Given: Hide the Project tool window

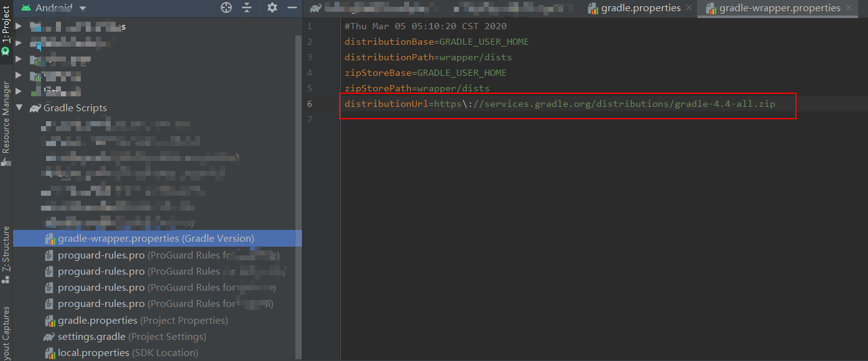Looking at the screenshot, I should tap(292, 7).
